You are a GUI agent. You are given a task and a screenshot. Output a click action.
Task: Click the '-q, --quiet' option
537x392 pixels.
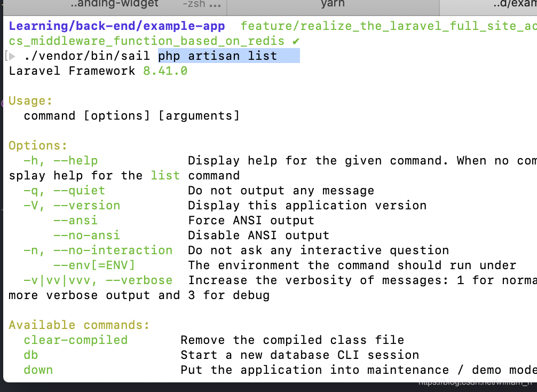pos(65,191)
